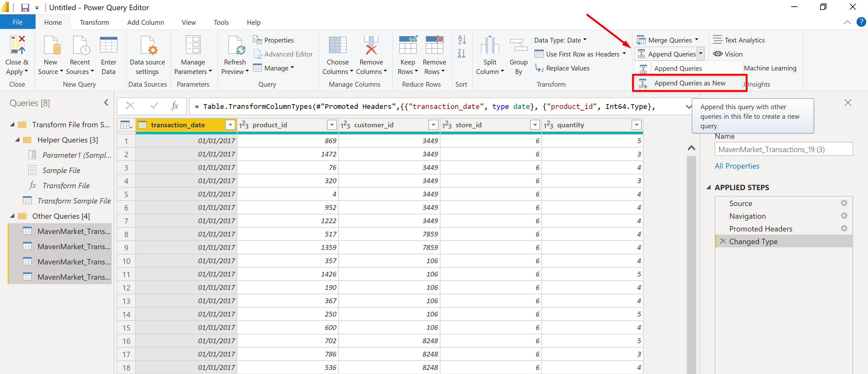Collapse the Transform File from S... folder
868x374 pixels.
(x=12, y=124)
